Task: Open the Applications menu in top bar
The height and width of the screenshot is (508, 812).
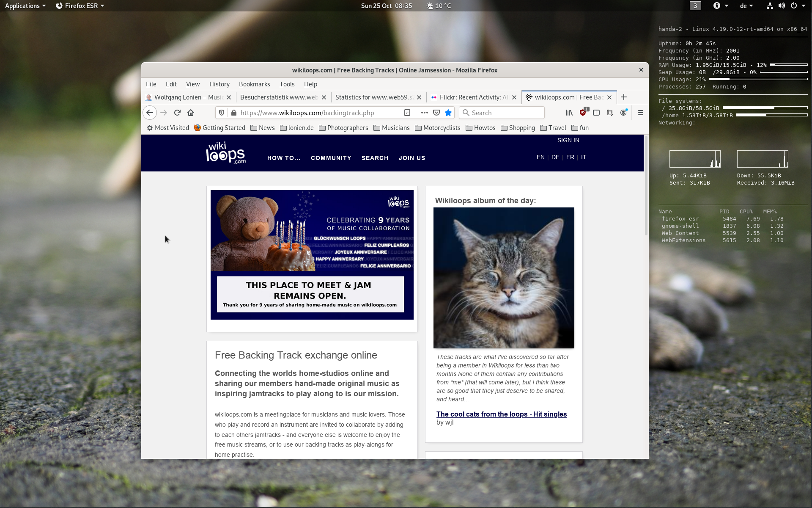Action: (25, 6)
